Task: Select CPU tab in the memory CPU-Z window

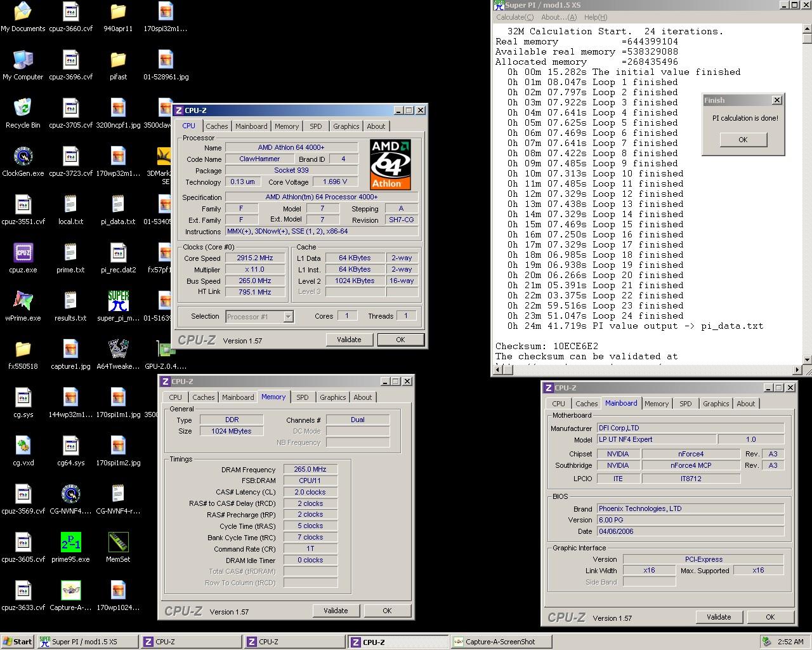Action: [176, 397]
